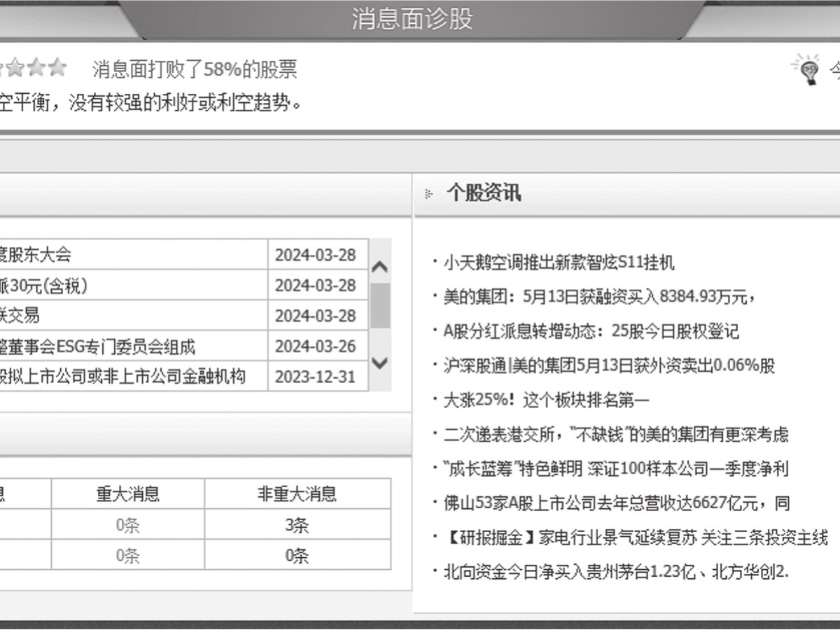Open news 【研报掘金】家电行业景气延续复苏
840x630 pixels.
pyautogui.click(x=636, y=538)
